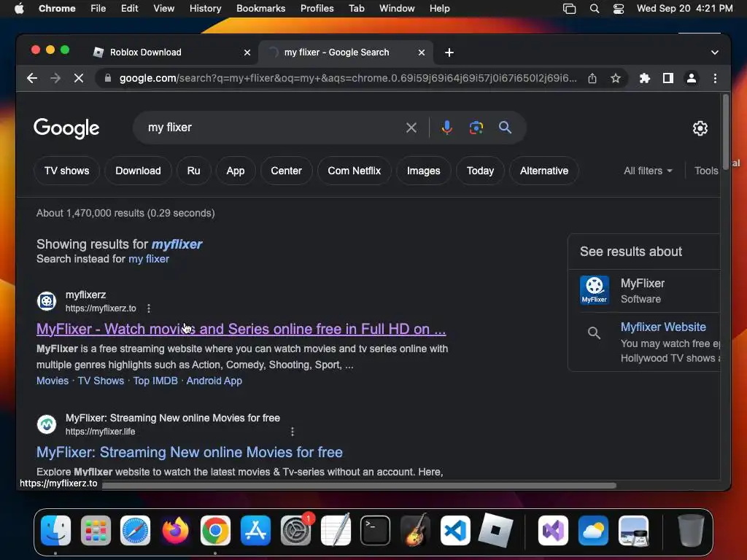Toggle the Chrome side panel

coord(668,78)
